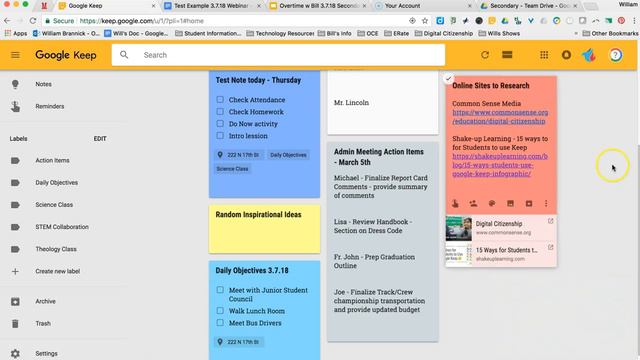Open the Apps bookmarks shortcut
This screenshot has height=360, width=640.
pos(16,33)
